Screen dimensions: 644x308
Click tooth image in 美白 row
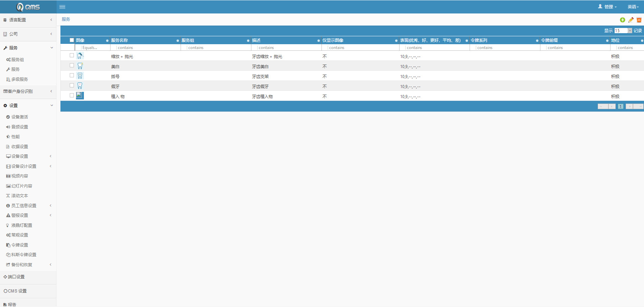click(80, 66)
